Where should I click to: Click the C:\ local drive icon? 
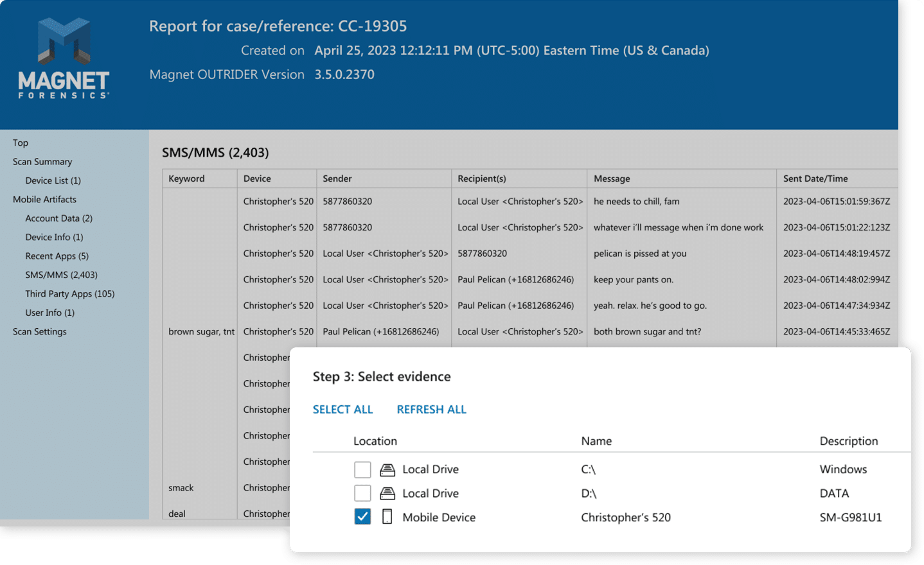(387, 470)
